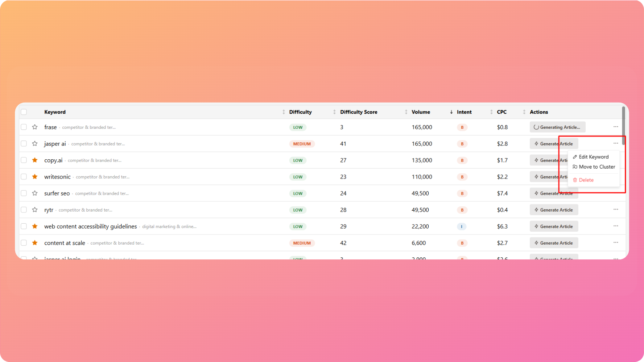644x362 pixels.
Task: Favorite the rytr keyword with star
Action: (x=35, y=210)
